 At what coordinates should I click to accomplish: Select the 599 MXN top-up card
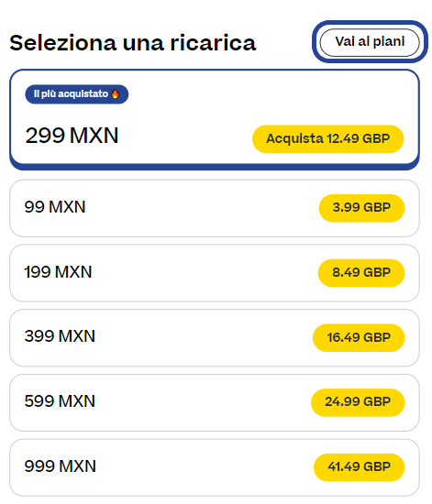click(x=215, y=403)
